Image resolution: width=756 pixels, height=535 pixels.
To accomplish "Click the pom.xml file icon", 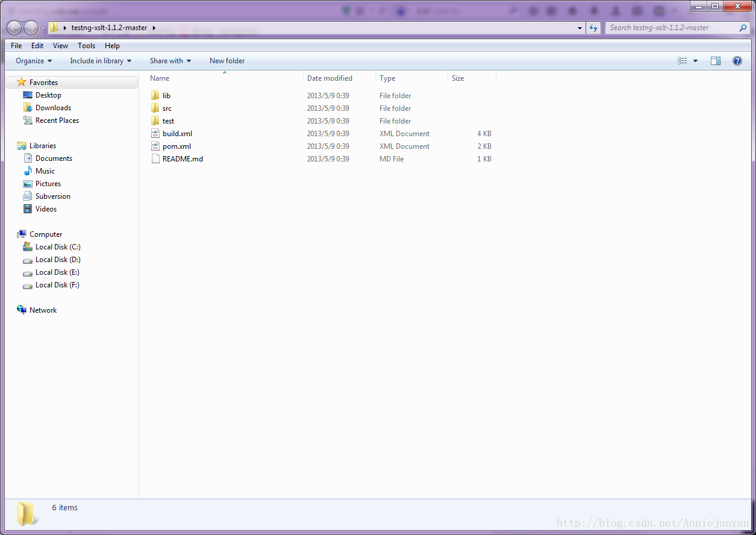I will 155,146.
